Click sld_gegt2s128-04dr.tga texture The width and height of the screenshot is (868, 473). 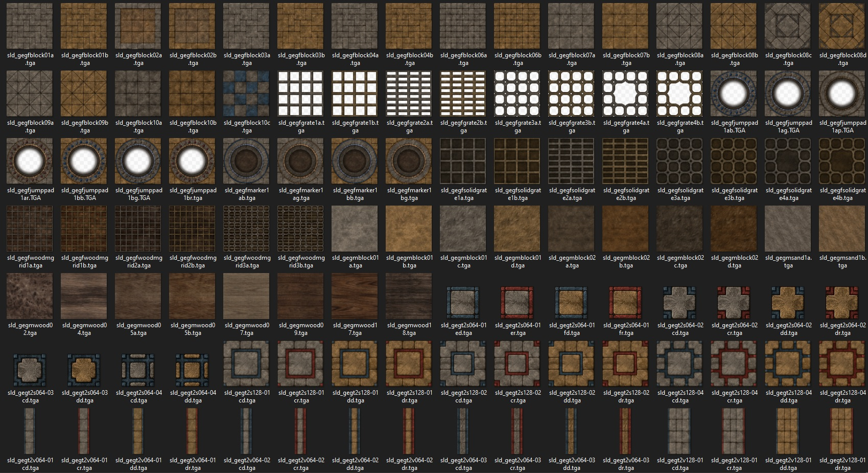click(842, 364)
